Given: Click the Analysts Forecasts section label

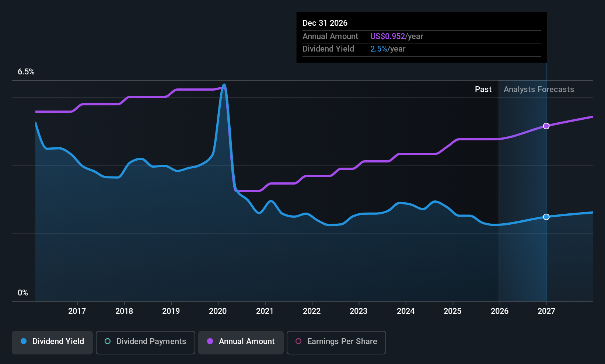Looking at the screenshot, I should [x=539, y=90].
